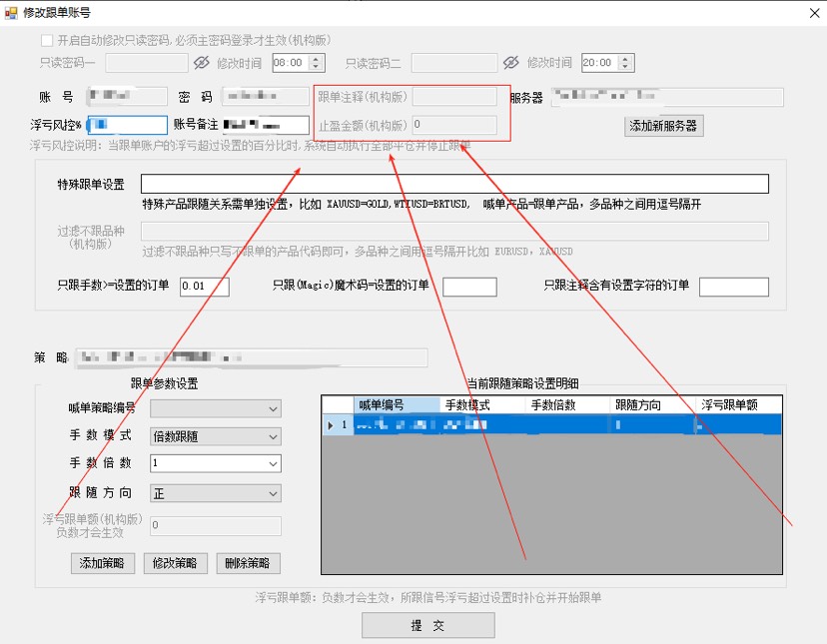Sort by 喊单编号 column header
This screenshot has width=827, height=644.
(397, 405)
